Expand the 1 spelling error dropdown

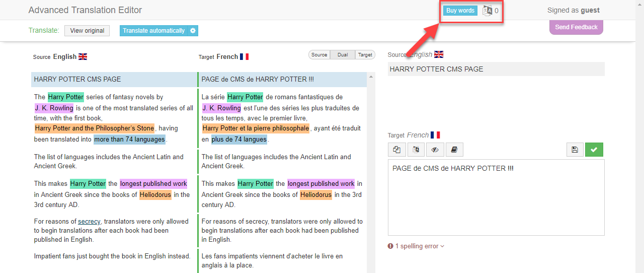coord(420,246)
